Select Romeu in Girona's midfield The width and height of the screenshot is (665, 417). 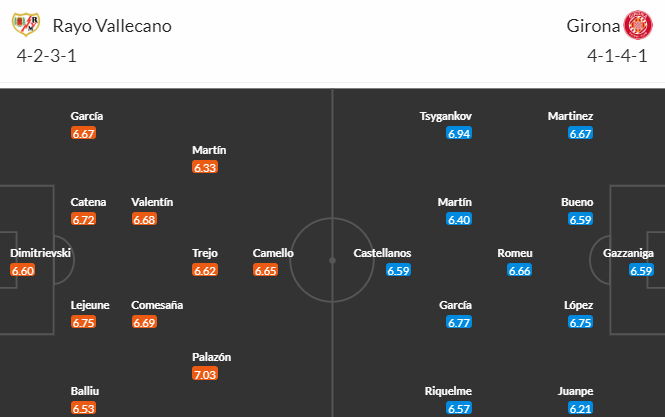(x=514, y=253)
